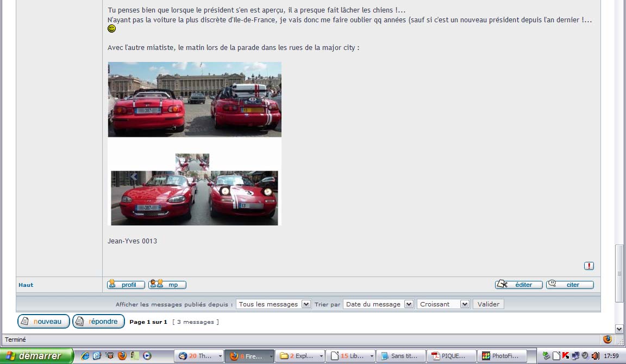Open the Explorer folders taskbar group
Viewport: 626px width, 364px height.
point(300,356)
